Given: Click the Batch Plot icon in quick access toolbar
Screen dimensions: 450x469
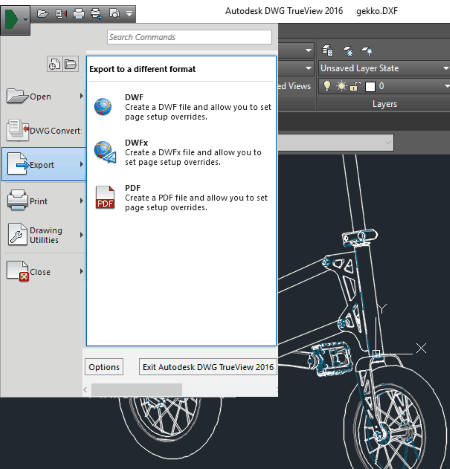Looking at the screenshot, I should click(x=97, y=14).
